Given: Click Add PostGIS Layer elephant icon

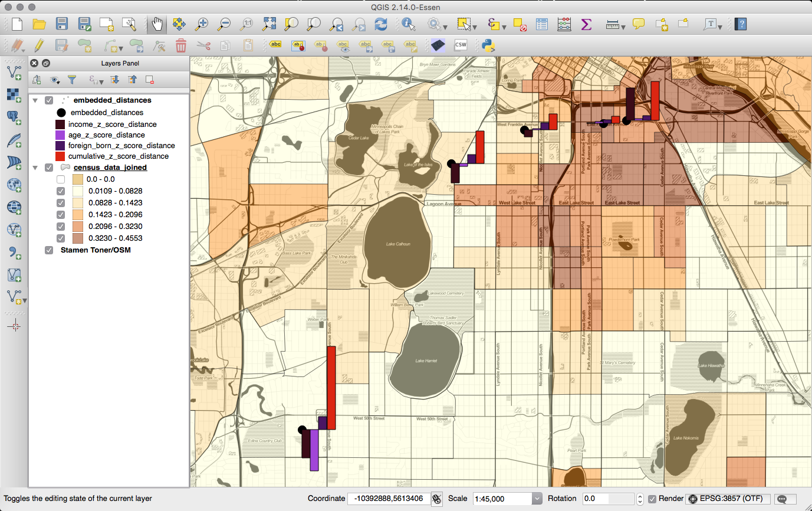Looking at the screenshot, I should [x=14, y=117].
